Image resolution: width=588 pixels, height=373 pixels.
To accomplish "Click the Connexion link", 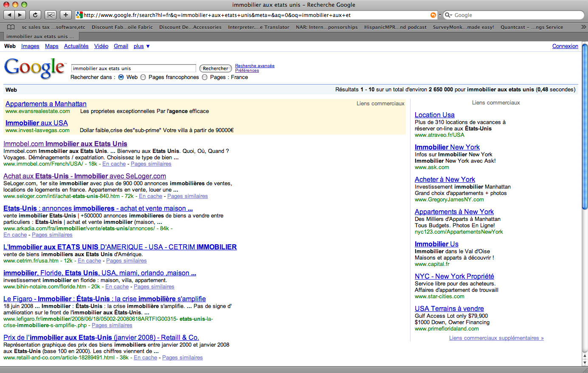I will pos(565,46).
